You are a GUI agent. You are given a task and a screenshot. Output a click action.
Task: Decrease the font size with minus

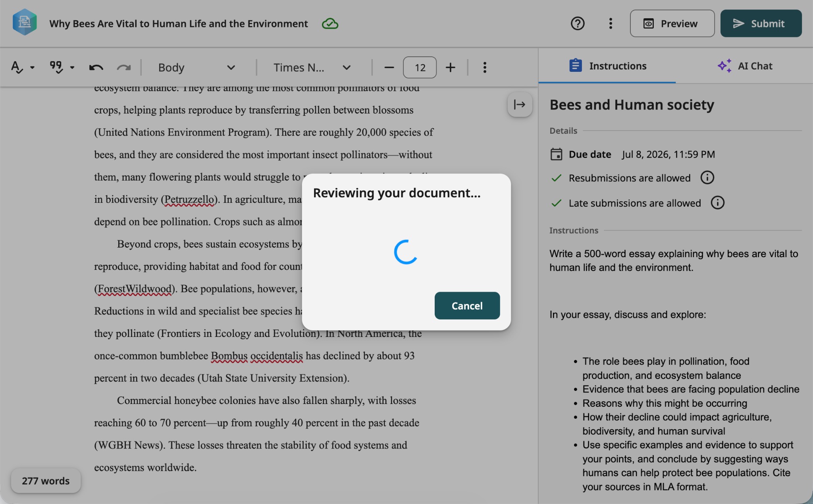click(x=389, y=67)
